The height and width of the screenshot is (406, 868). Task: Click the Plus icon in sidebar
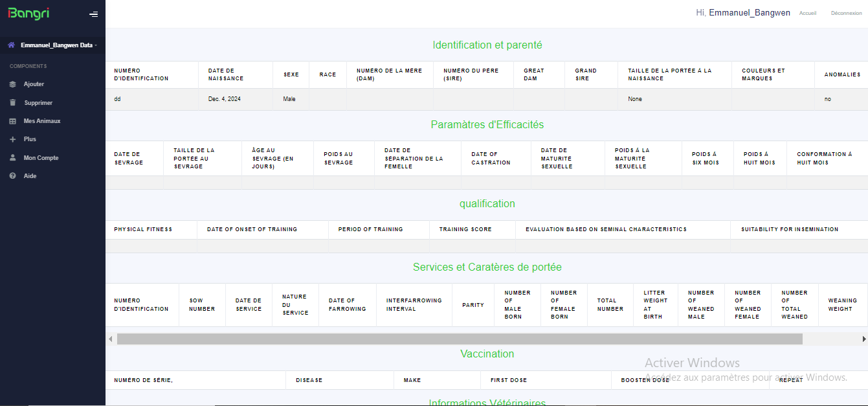click(12, 139)
